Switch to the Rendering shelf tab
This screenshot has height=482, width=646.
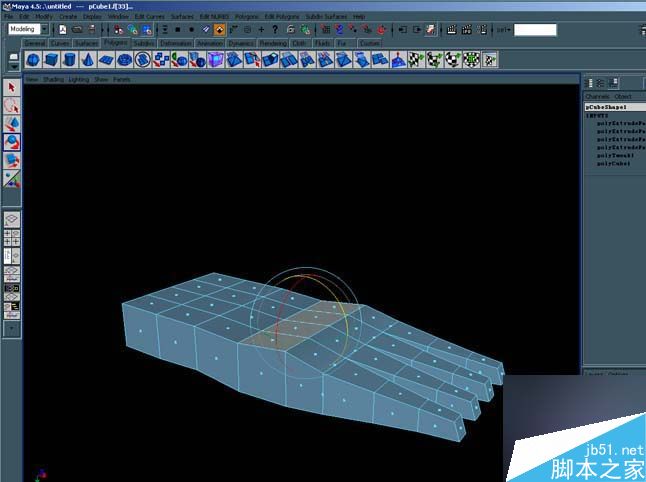pos(273,43)
